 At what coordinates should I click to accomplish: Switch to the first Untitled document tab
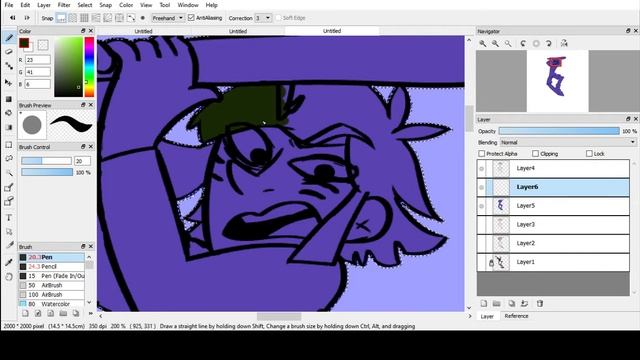[144, 31]
